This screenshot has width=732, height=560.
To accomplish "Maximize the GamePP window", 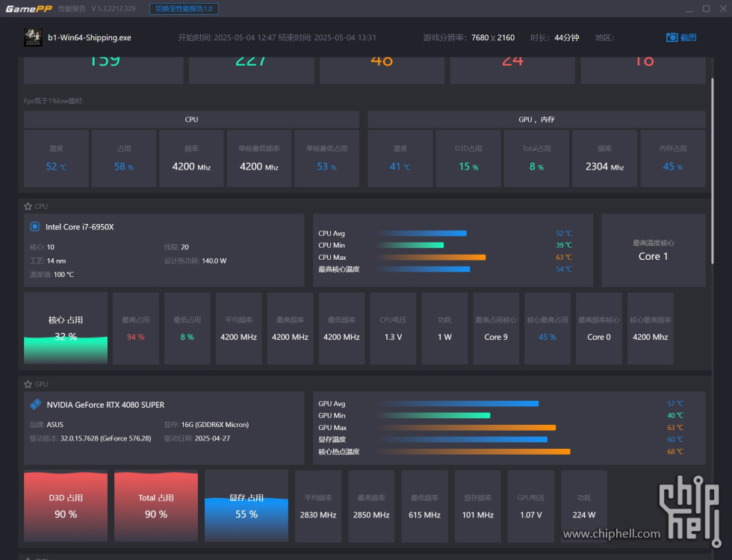I will [707, 9].
